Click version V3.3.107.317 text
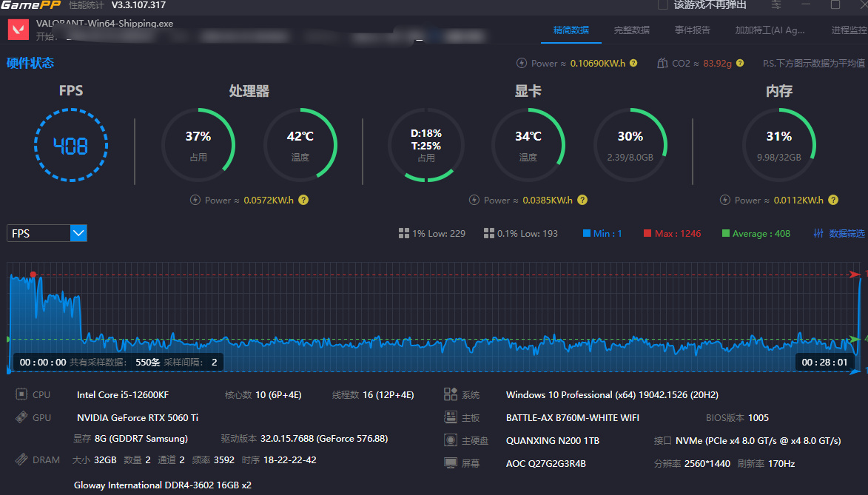The width and height of the screenshot is (868, 495). 138,5
